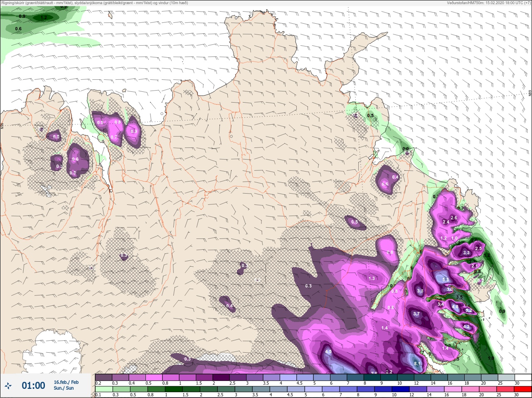Viewport: 532px width, 398px height.
Task: Click the 1.2 value in the top-left green area
Action: (44, 17)
